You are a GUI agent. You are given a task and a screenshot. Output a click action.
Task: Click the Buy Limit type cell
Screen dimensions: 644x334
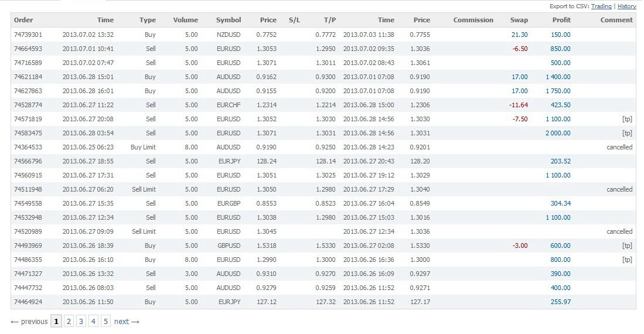pos(144,147)
